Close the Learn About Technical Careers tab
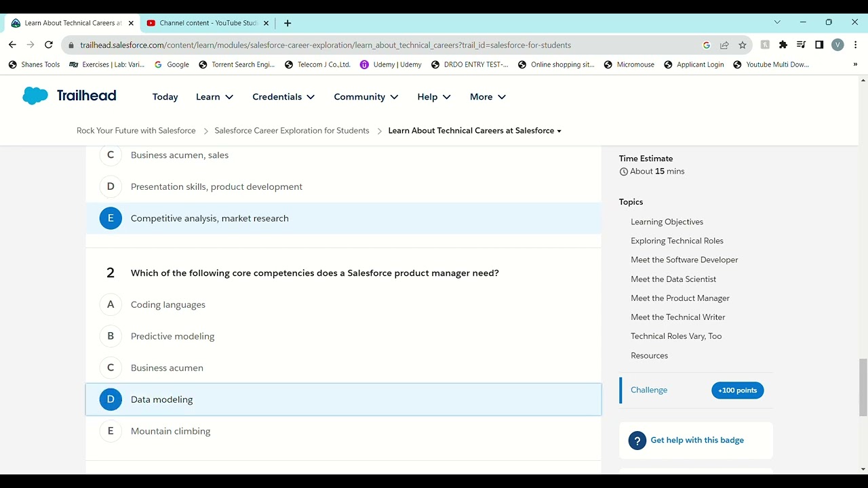 pyautogui.click(x=131, y=23)
